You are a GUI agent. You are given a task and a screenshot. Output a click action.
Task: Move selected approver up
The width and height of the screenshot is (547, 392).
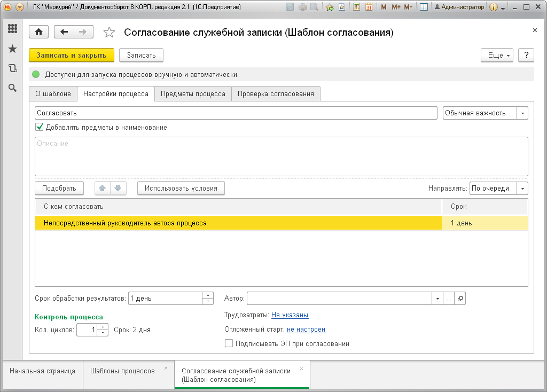tap(102, 189)
